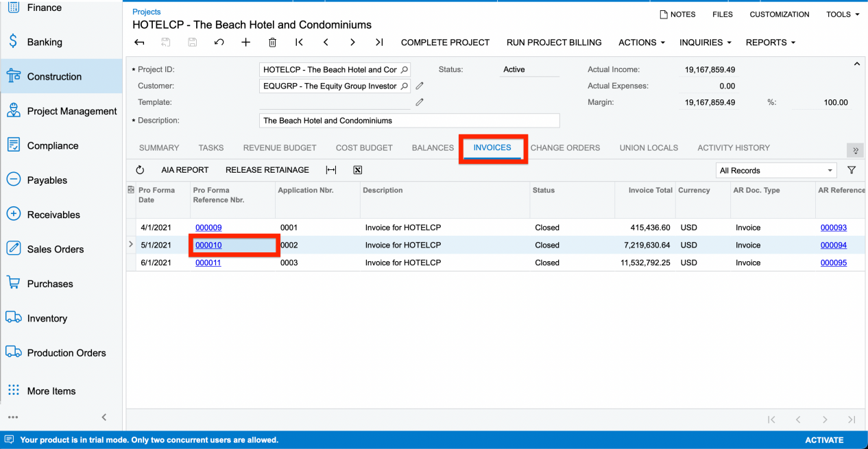The width and height of the screenshot is (868, 449).
Task: Click inside the Description input field
Action: coord(409,120)
